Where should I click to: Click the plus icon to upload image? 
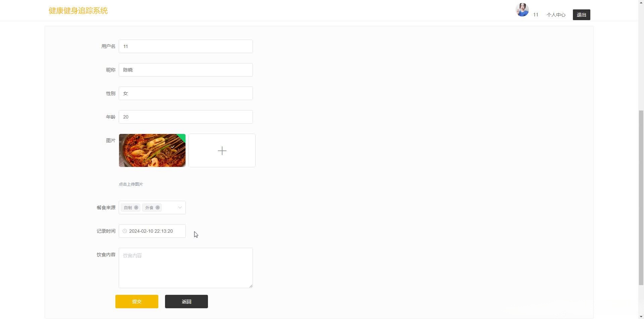click(222, 150)
